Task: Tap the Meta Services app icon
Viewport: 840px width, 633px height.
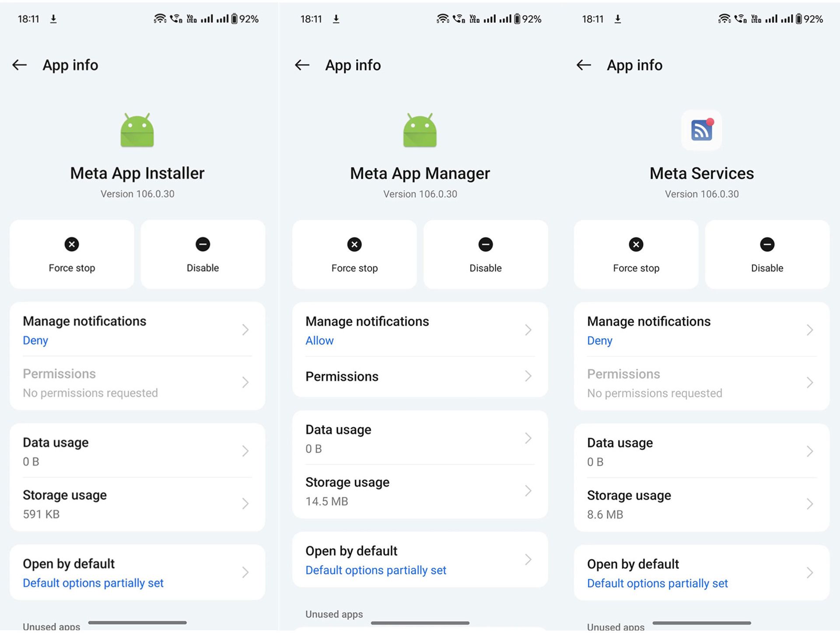Action: 702,130
